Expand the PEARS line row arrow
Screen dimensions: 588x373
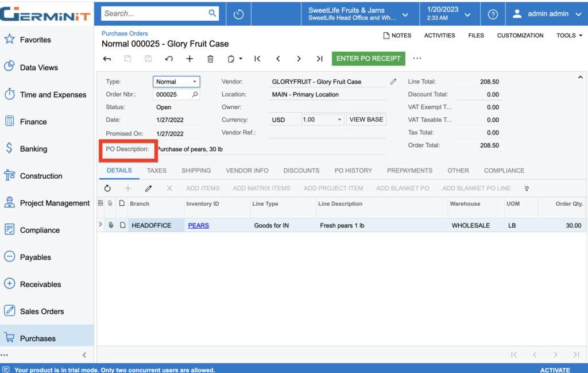point(100,225)
